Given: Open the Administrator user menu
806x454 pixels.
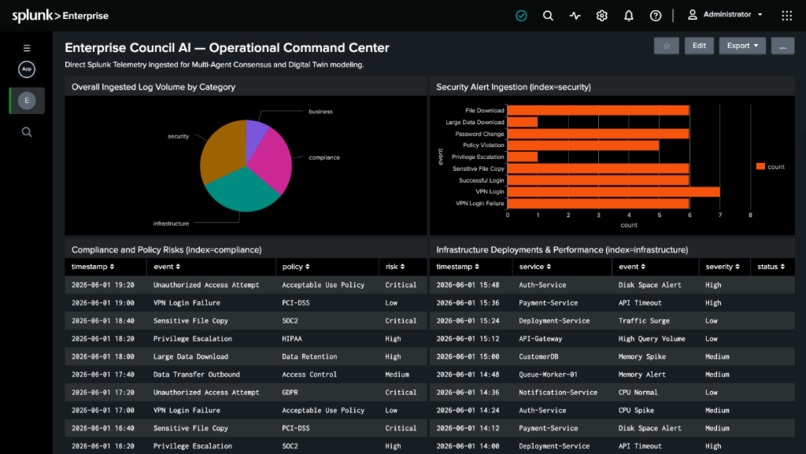Looking at the screenshot, I should (x=725, y=15).
